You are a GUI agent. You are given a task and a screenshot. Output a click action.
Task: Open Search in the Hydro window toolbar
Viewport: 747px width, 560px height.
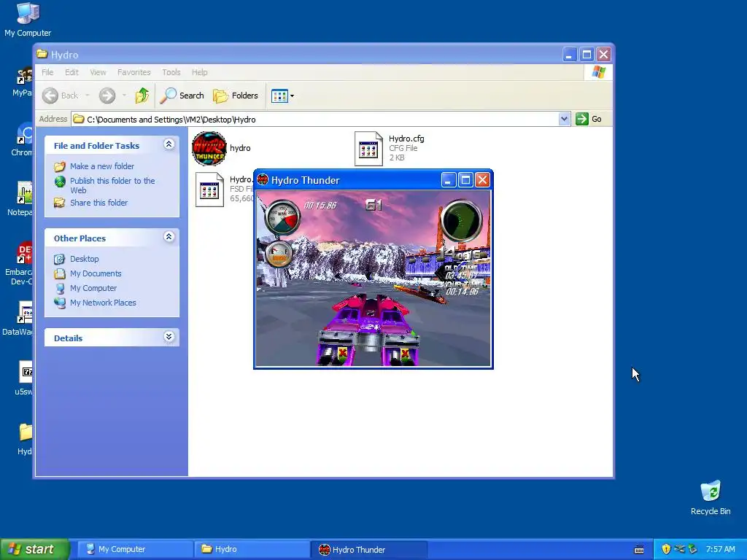(x=182, y=96)
